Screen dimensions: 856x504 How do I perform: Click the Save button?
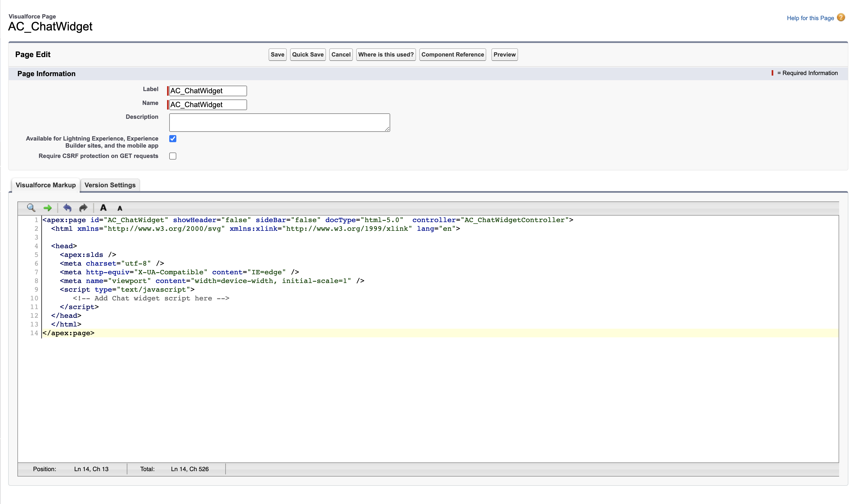pyautogui.click(x=277, y=55)
